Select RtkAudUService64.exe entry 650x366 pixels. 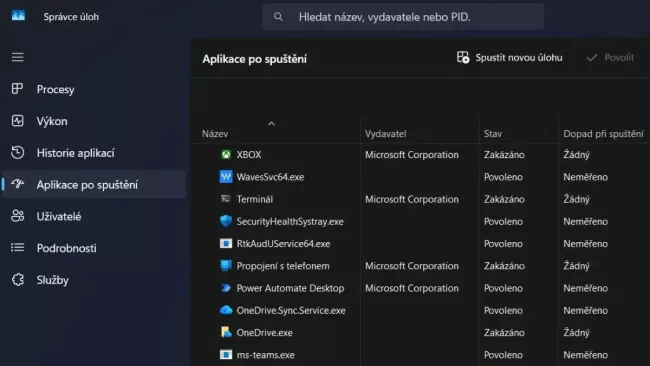[283, 243]
